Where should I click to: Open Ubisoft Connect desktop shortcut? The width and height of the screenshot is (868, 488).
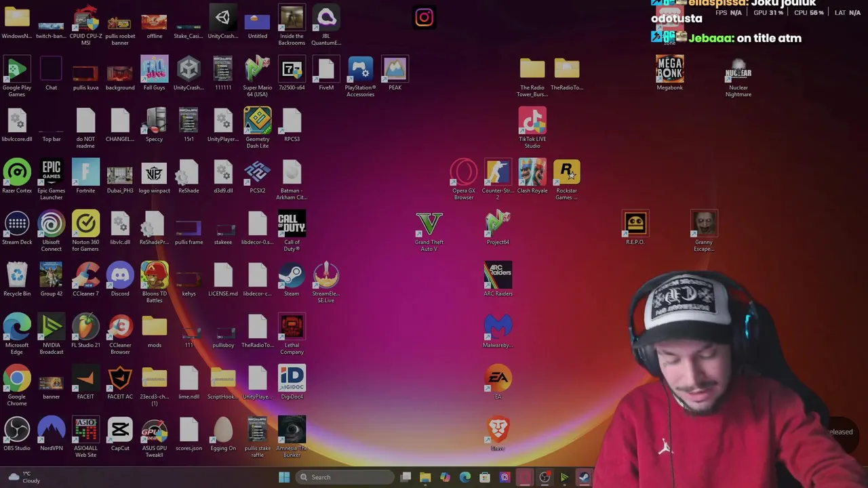51,231
